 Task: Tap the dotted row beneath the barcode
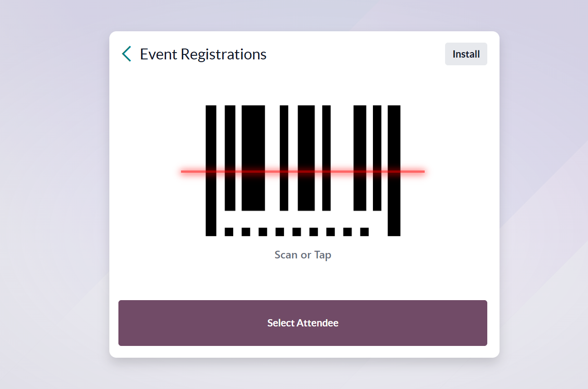click(x=297, y=232)
